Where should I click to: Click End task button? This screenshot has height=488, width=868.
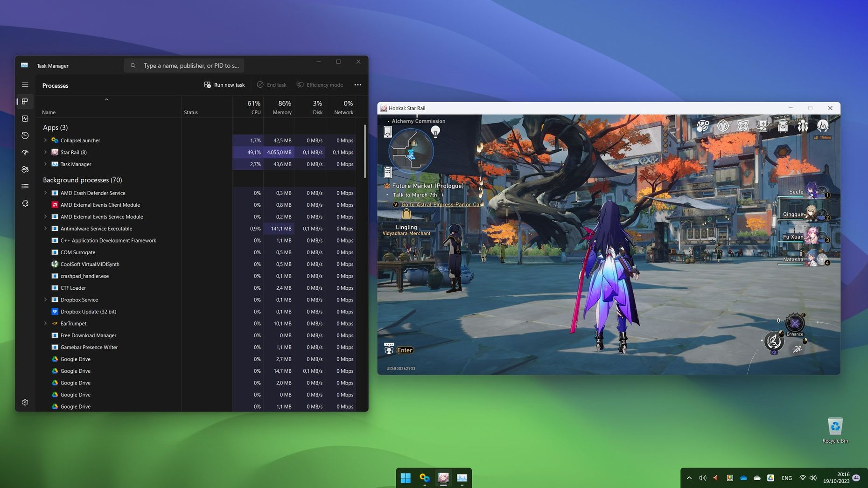point(272,85)
